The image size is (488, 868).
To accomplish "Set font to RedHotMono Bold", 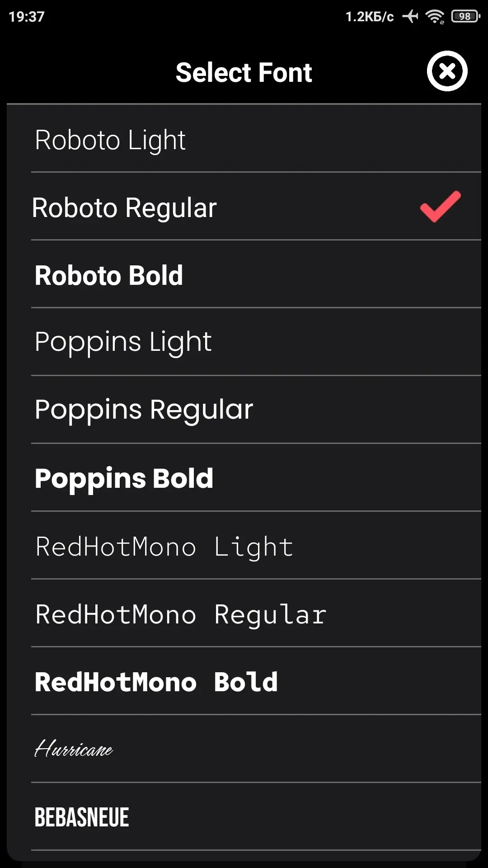I will click(156, 682).
